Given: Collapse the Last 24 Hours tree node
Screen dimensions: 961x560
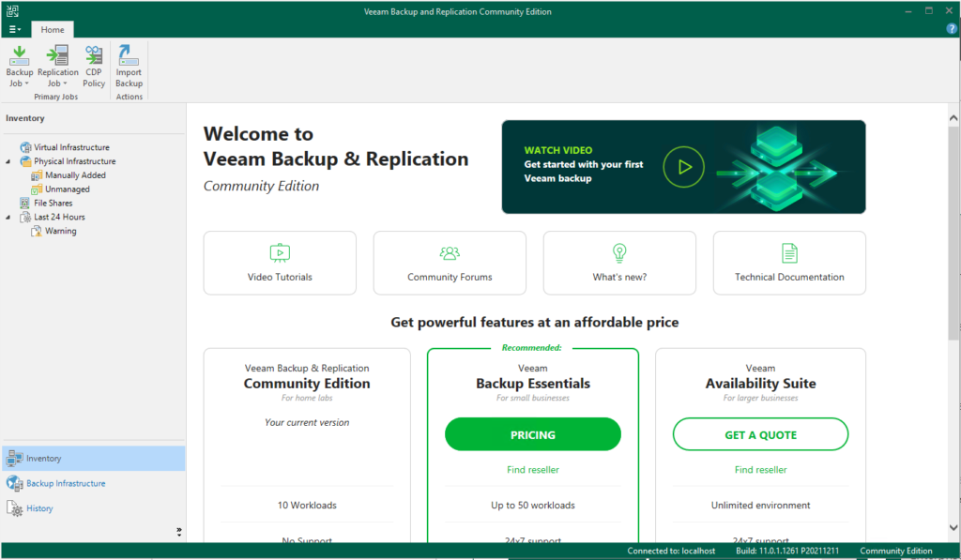Looking at the screenshot, I should point(8,218).
